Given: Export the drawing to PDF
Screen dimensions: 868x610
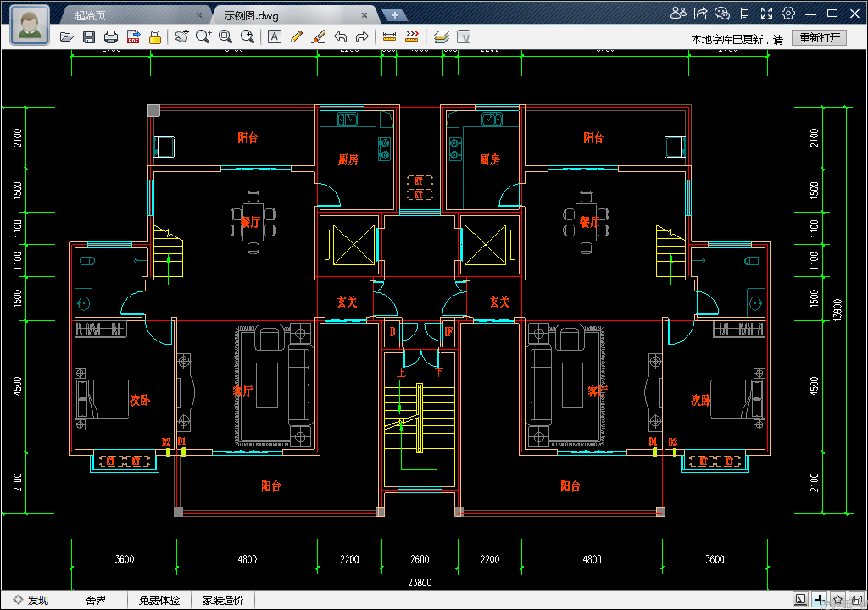Looking at the screenshot, I should (x=133, y=36).
